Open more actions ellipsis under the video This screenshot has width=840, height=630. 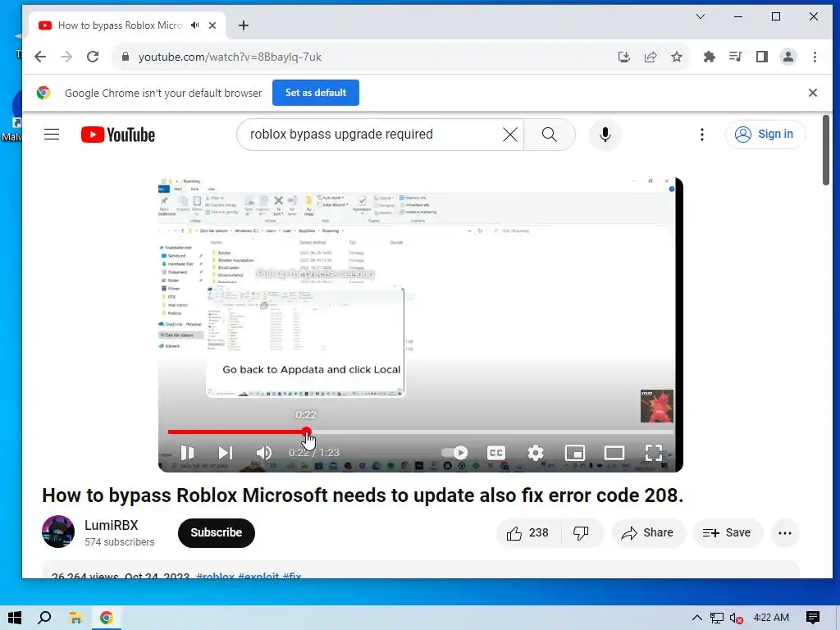click(785, 532)
